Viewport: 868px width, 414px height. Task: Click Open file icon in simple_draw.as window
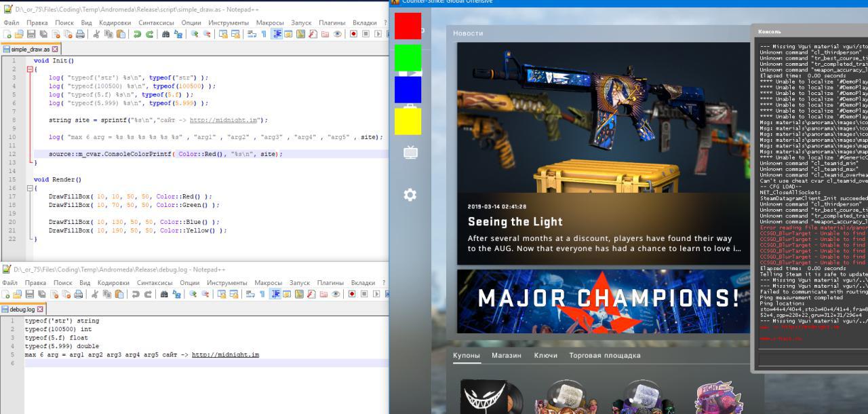pos(19,34)
